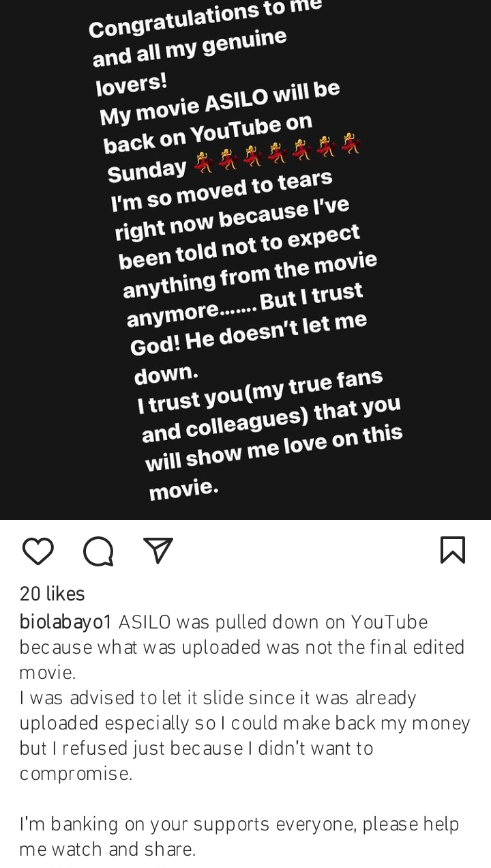Viewport: 491px width, 868px height.
Task: Click caption text "ASILO was pulled down on YouTube"
Action: 273,622
